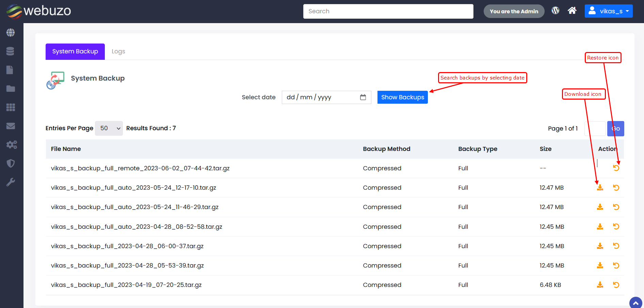Screen dimensions: 644x308
Task: Click the WordPress icon in header
Action: pyautogui.click(x=556, y=11)
